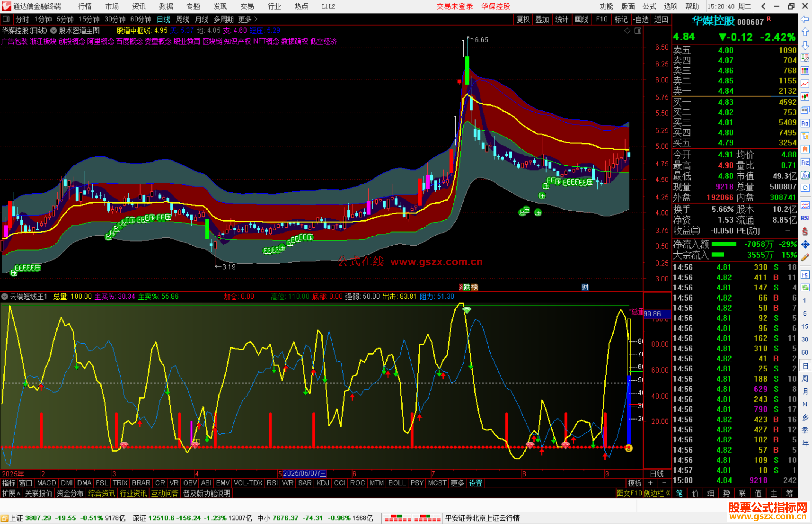Select the yearly 年 period in sidebar
The width and height of the screenshot is (812, 524).
[805, 443]
